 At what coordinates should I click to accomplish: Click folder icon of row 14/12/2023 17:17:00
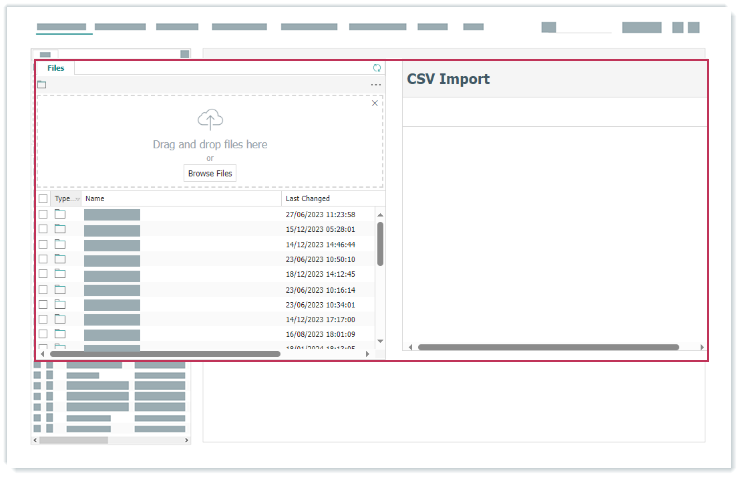pos(60,319)
